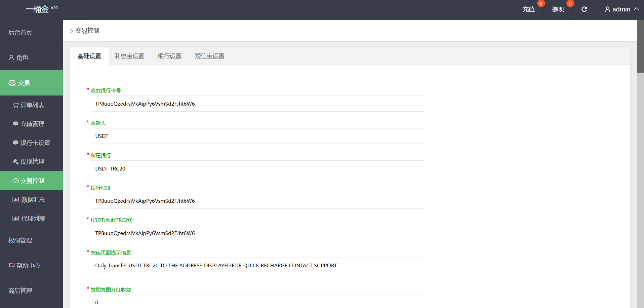The height and width of the screenshot is (308, 644).
Task: Focus the 收款人 input field
Action: [258, 136]
